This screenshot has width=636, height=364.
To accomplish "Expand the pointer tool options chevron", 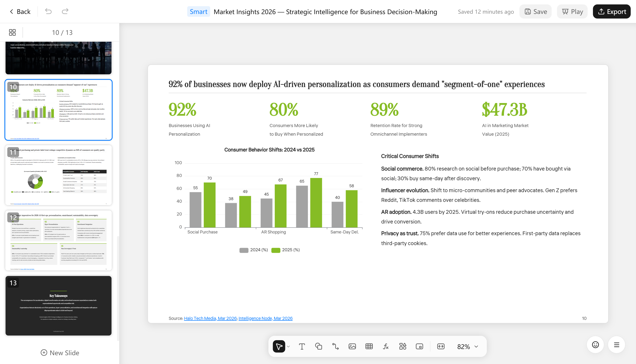I will click(288, 347).
